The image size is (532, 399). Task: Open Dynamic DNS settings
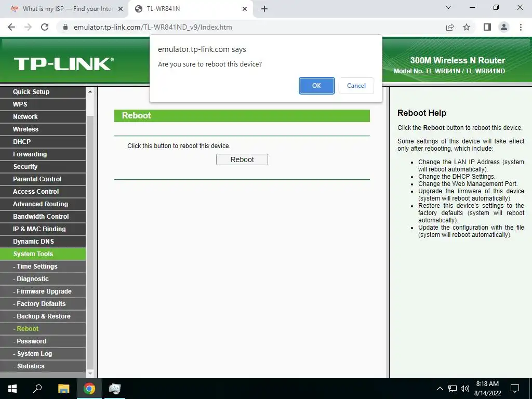pos(43,242)
